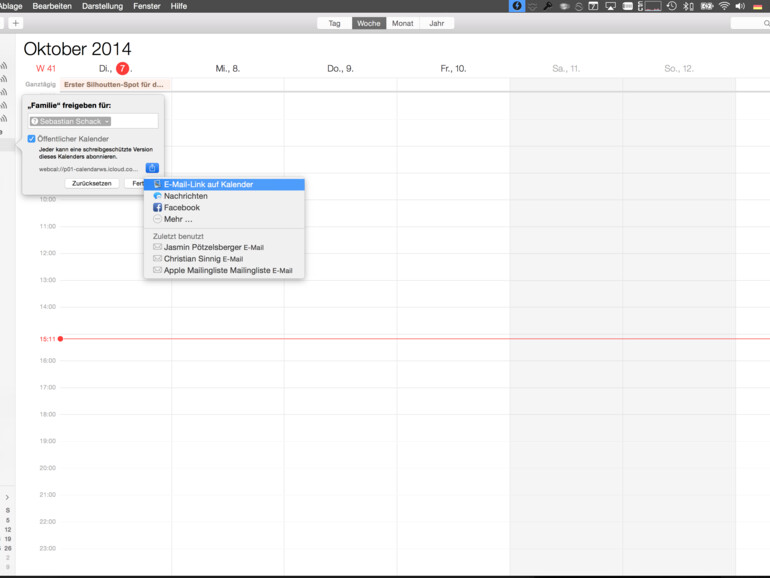The width and height of the screenshot is (770, 578).
Task: Share with Christian Sinnig E-Mail
Action: (x=224, y=258)
